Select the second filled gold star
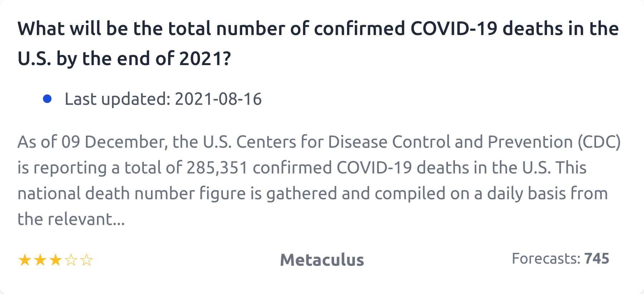Image resolution: width=644 pixels, height=294 pixels. [40, 260]
